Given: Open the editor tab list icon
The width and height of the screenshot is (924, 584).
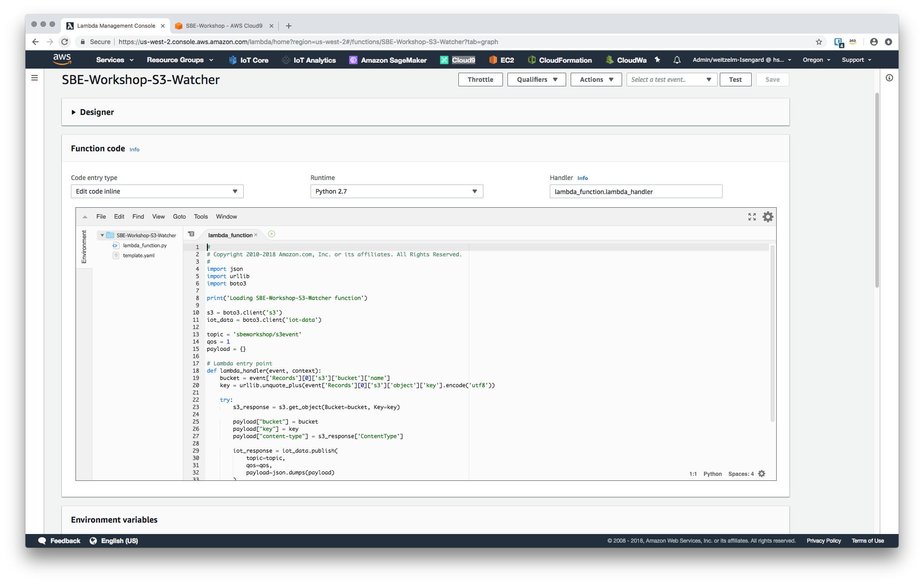Looking at the screenshot, I should pyautogui.click(x=191, y=234).
